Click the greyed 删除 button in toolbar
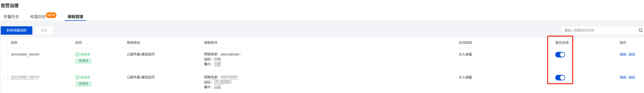The height and width of the screenshot is (93, 644). 44,30
